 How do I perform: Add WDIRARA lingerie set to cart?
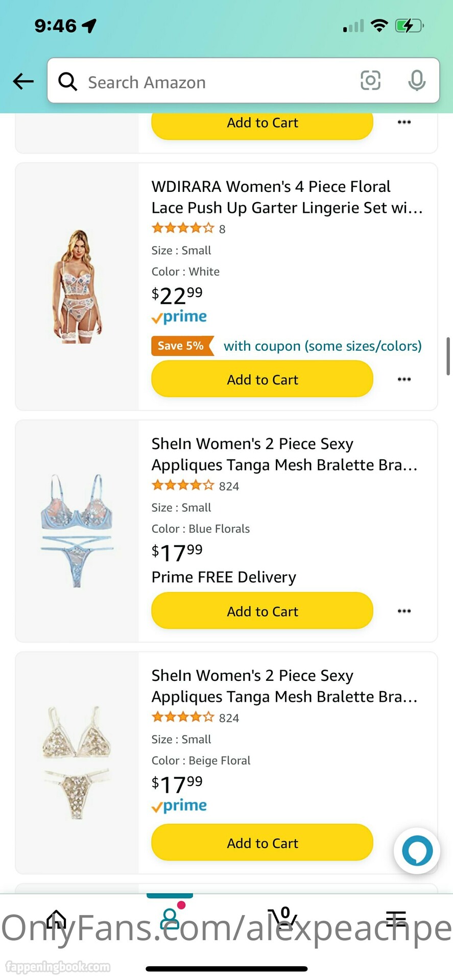click(x=262, y=380)
